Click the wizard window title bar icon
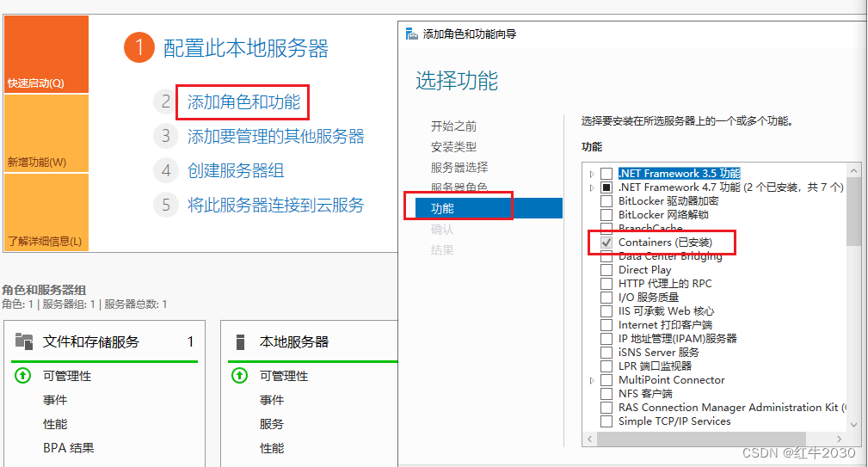Screen dimensions: 868x467 [410, 34]
